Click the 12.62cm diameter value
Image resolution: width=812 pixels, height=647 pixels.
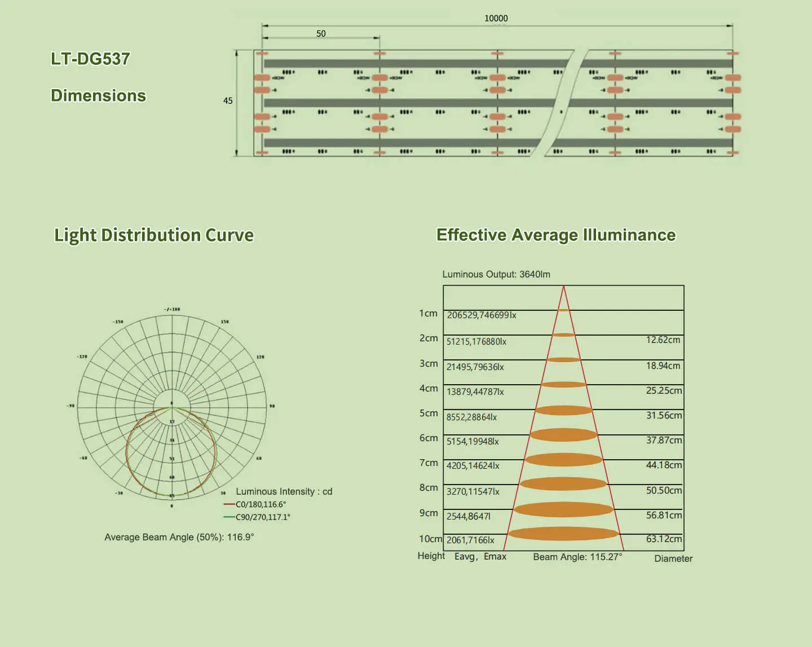tap(663, 340)
